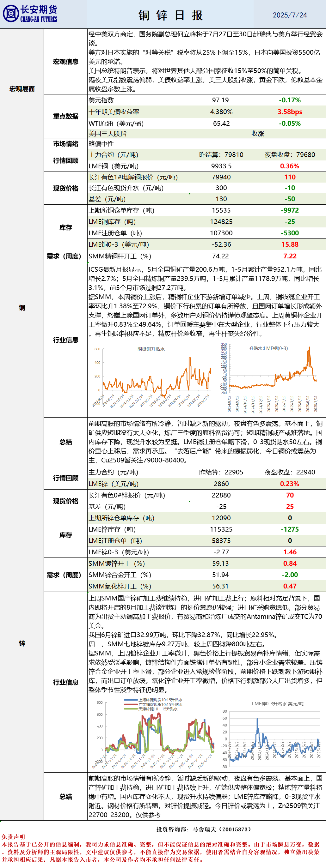Click zinc 昨结算：22905
This screenshot has width=326, height=868.
pyautogui.click(x=221, y=472)
